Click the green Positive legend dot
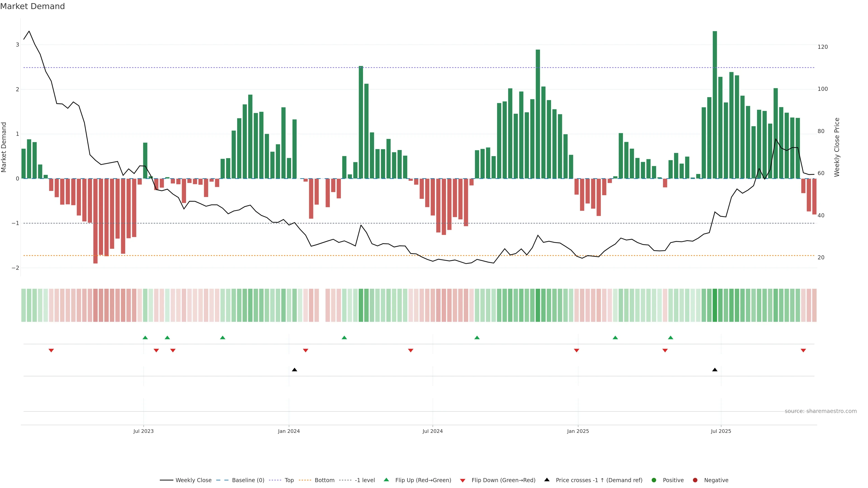868x488 pixels. tap(654, 480)
